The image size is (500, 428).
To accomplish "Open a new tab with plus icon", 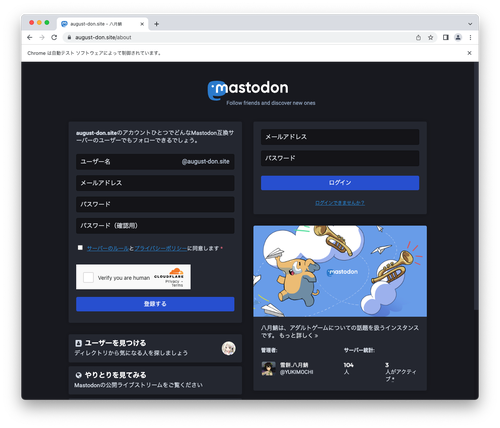I will [x=156, y=24].
